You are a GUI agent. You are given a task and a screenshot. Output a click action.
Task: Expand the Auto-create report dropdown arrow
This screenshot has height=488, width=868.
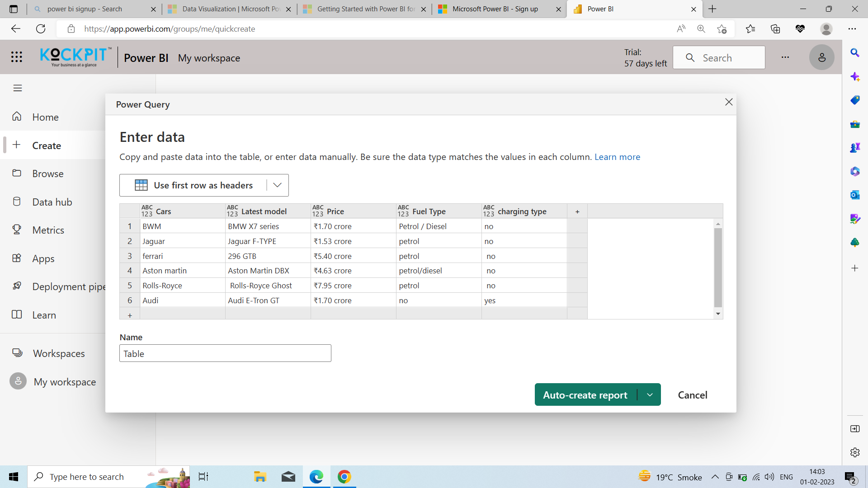pos(650,395)
